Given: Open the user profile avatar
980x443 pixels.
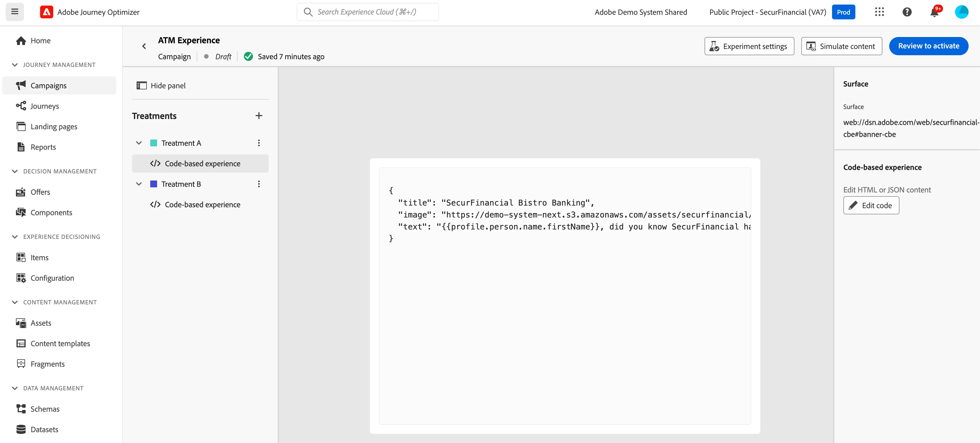Looking at the screenshot, I should tap(961, 12).
